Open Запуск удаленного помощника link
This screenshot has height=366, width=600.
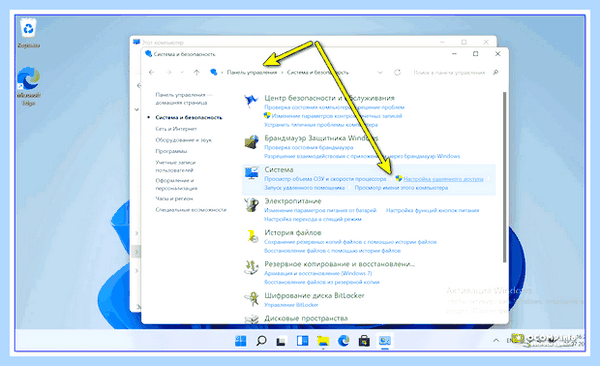point(304,188)
